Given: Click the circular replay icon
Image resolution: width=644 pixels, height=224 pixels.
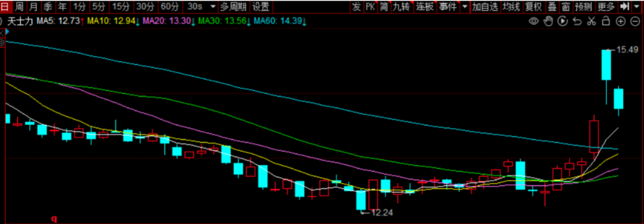Looking at the screenshot, I should [x=563, y=21].
